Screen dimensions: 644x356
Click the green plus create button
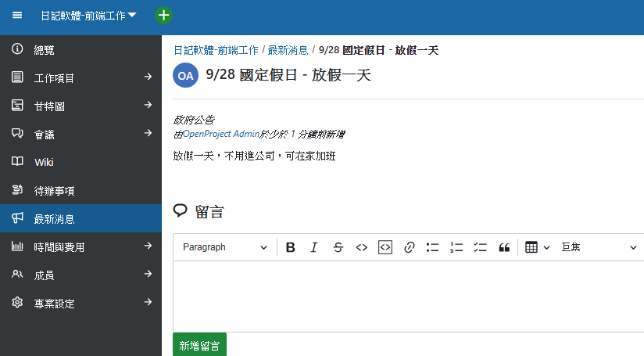(x=163, y=16)
